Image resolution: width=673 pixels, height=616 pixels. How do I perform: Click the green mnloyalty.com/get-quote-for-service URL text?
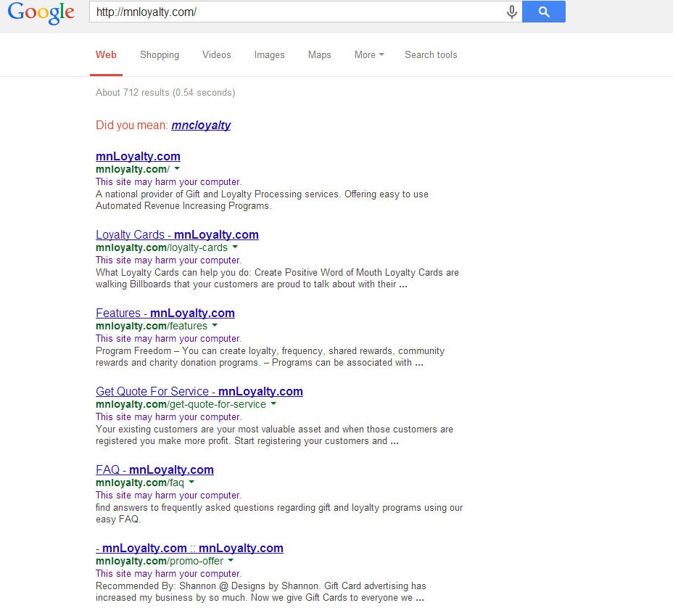pyautogui.click(x=181, y=404)
